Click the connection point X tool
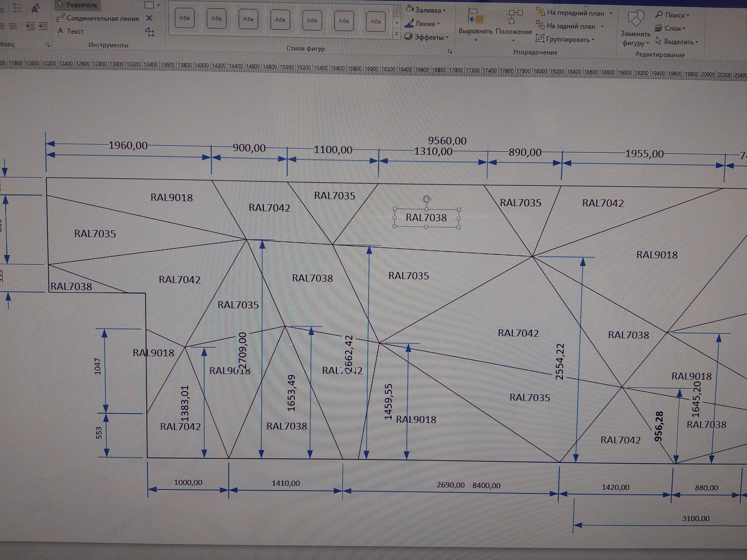Viewport: 747px width, 560px height. pos(149,18)
